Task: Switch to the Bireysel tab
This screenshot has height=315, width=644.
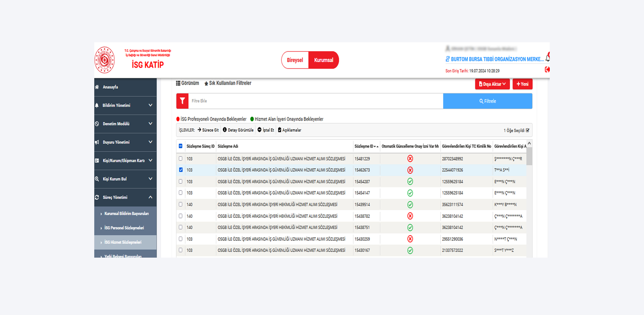Action: click(295, 60)
